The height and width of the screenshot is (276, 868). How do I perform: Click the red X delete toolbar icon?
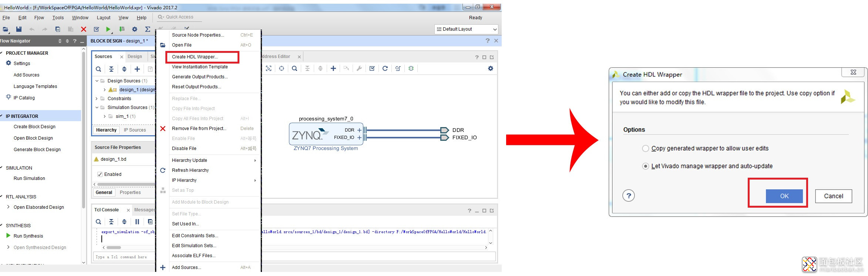(x=84, y=29)
